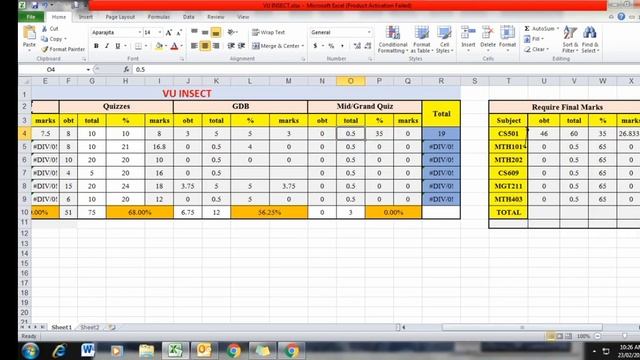This screenshot has width=640, height=360.
Task: Toggle top vertical alignment
Action: tap(194, 32)
